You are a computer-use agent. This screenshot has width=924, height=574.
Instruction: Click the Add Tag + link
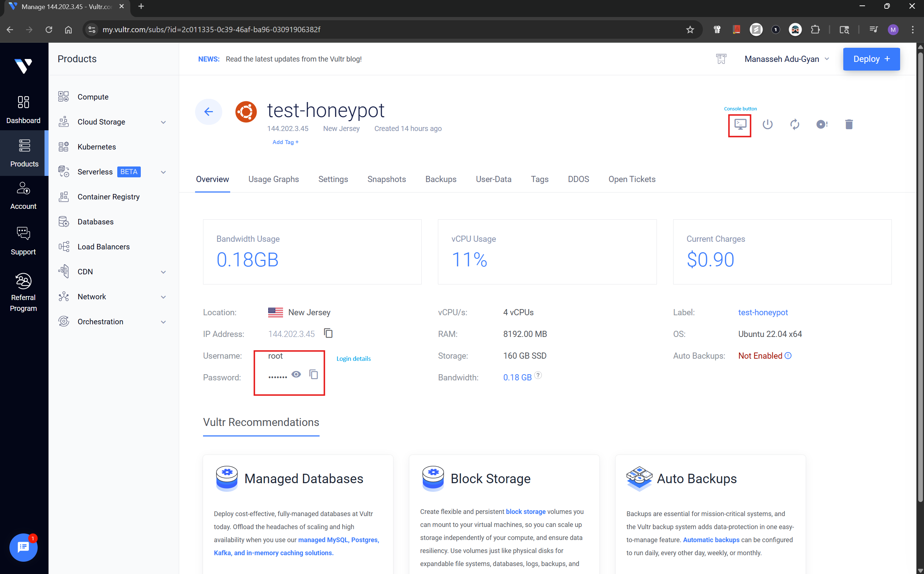pos(286,142)
